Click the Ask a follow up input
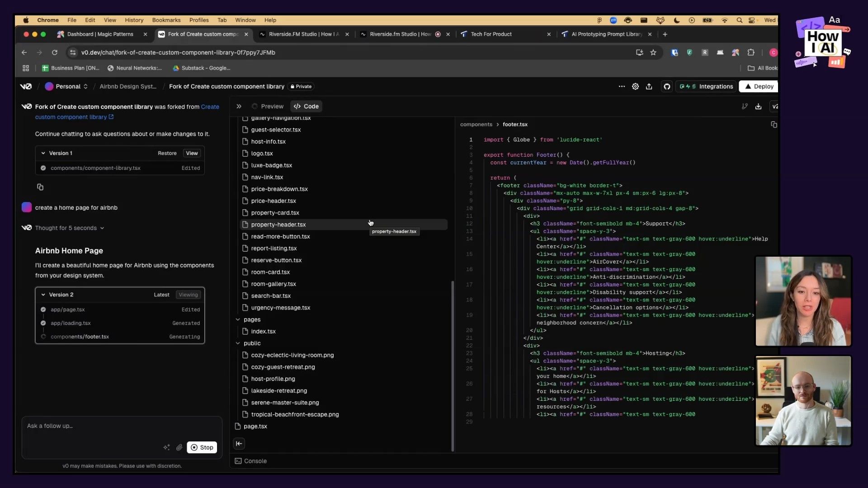Image resolution: width=868 pixels, height=488 pixels. [122, 426]
